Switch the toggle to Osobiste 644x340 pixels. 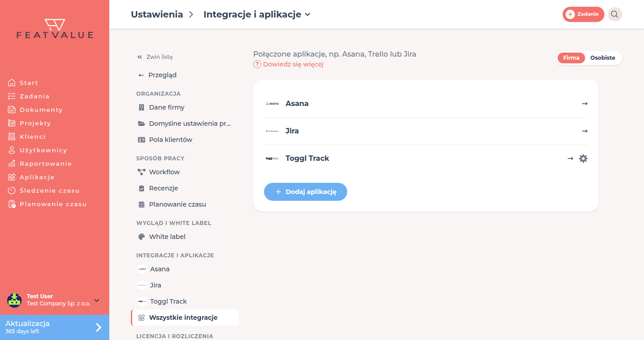[x=603, y=58]
